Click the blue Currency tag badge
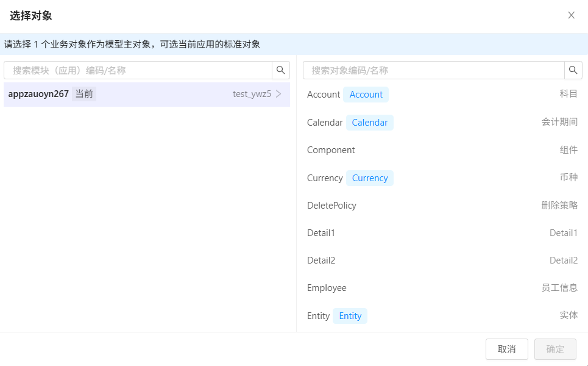The height and width of the screenshot is (366, 588). click(370, 178)
